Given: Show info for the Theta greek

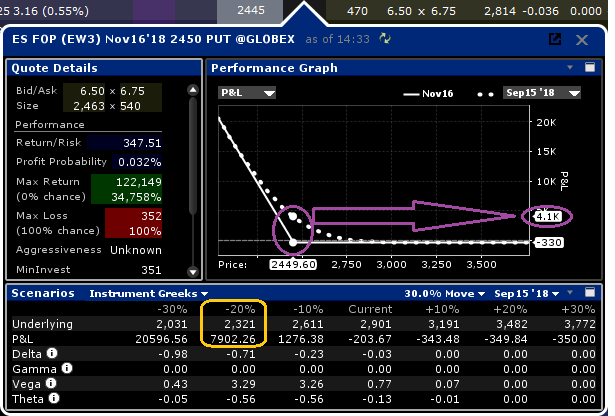Looking at the screenshot, I should point(54,398).
